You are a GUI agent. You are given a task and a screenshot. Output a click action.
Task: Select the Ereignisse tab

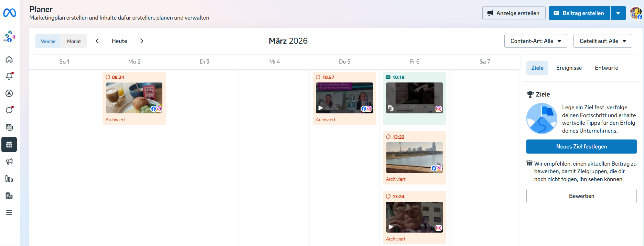[569, 68]
